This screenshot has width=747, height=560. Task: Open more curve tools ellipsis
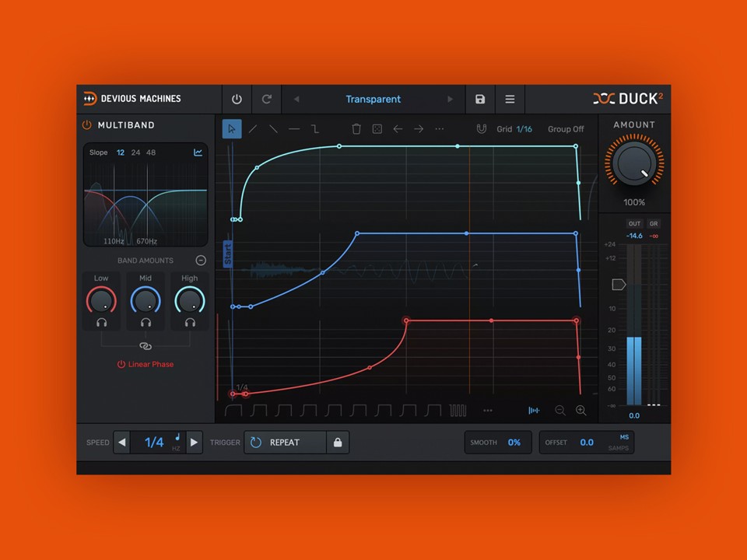(x=439, y=129)
